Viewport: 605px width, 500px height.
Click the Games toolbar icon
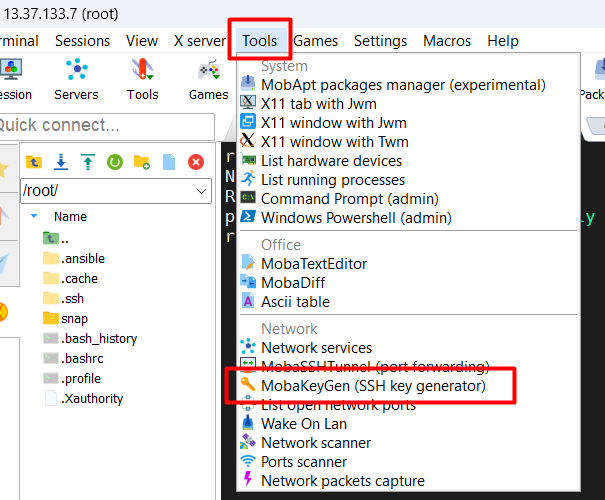coord(209,80)
